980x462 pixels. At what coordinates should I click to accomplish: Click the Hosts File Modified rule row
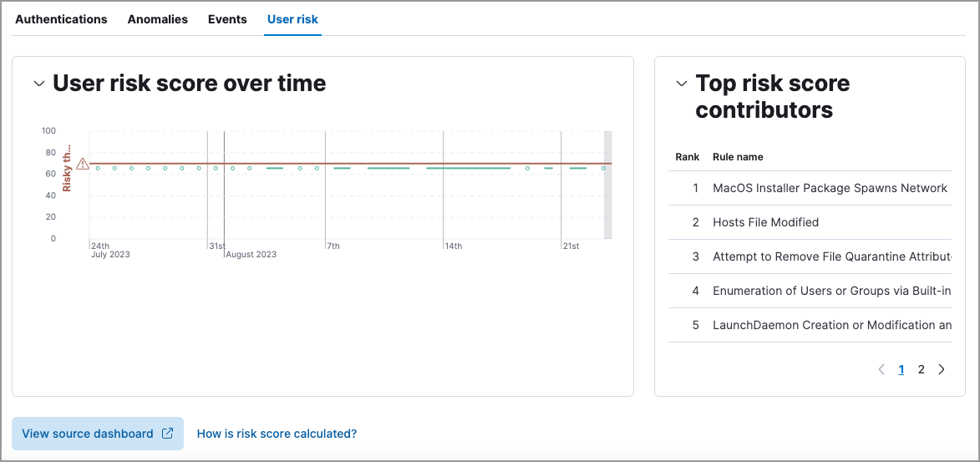pyautogui.click(x=765, y=222)
